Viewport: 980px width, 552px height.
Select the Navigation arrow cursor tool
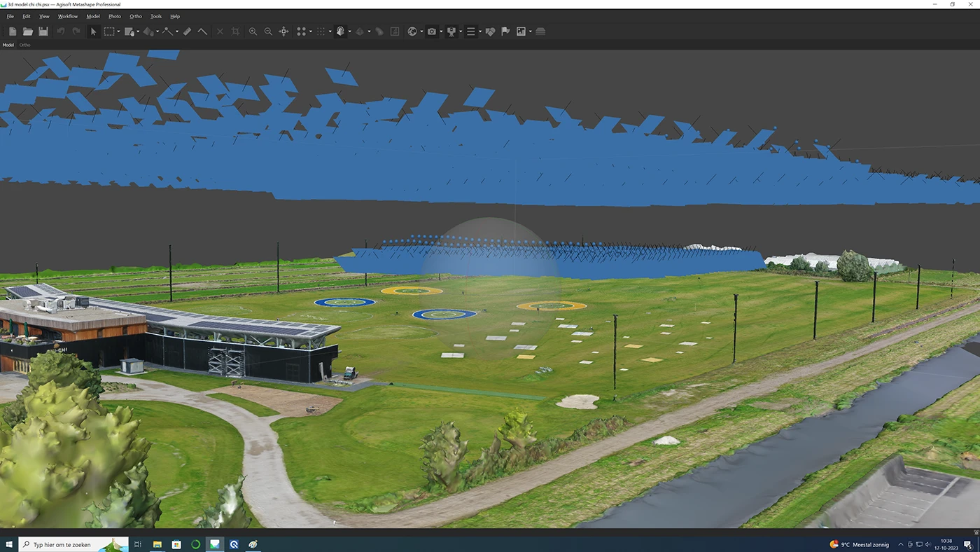94,32
